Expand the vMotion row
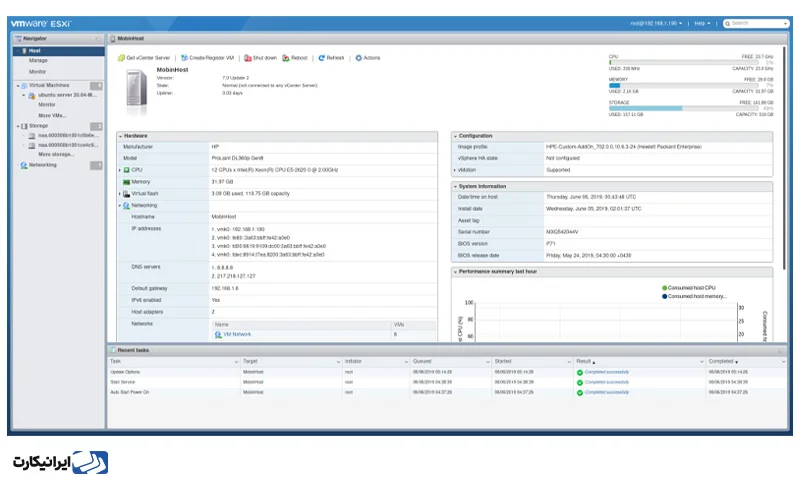Viewport: 800px width, 477px height. coord(455,170)
